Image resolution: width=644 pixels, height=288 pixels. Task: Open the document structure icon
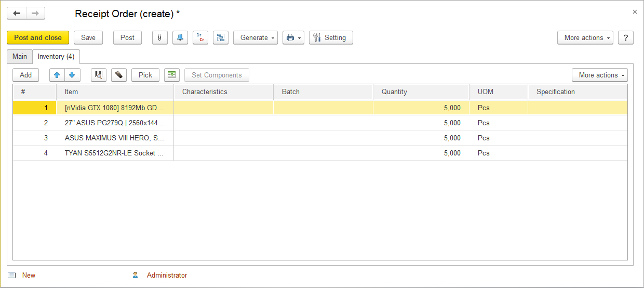(221, 38)
